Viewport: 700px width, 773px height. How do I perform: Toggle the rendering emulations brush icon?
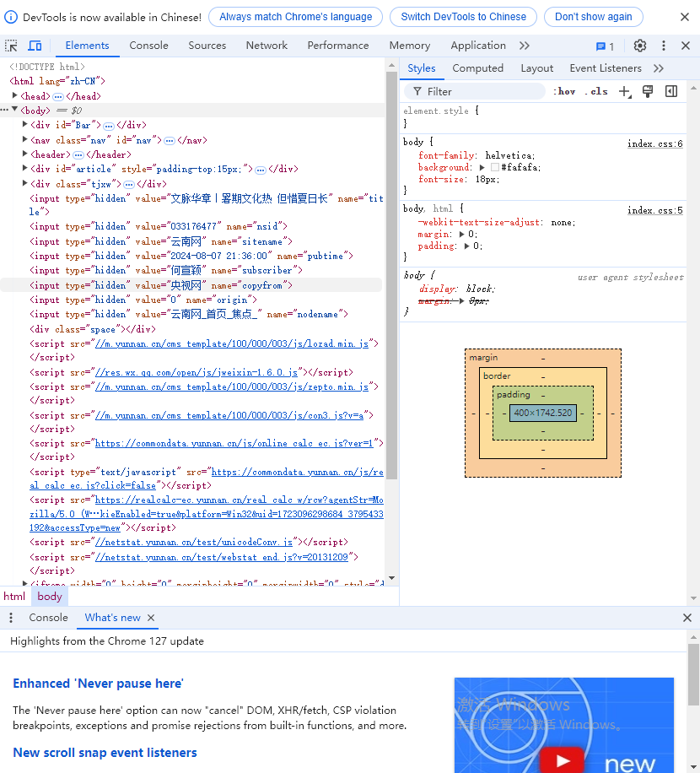tap(648, 91)
